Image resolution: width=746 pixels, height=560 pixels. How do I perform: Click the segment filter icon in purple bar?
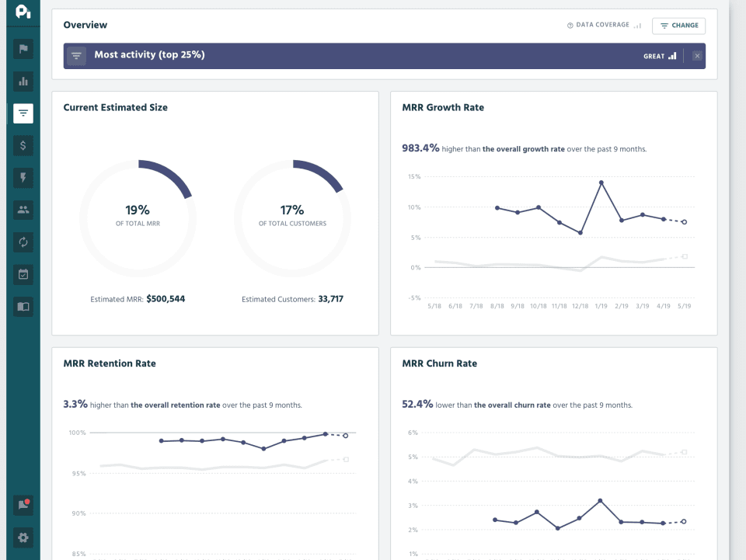(x=76, y=56)
